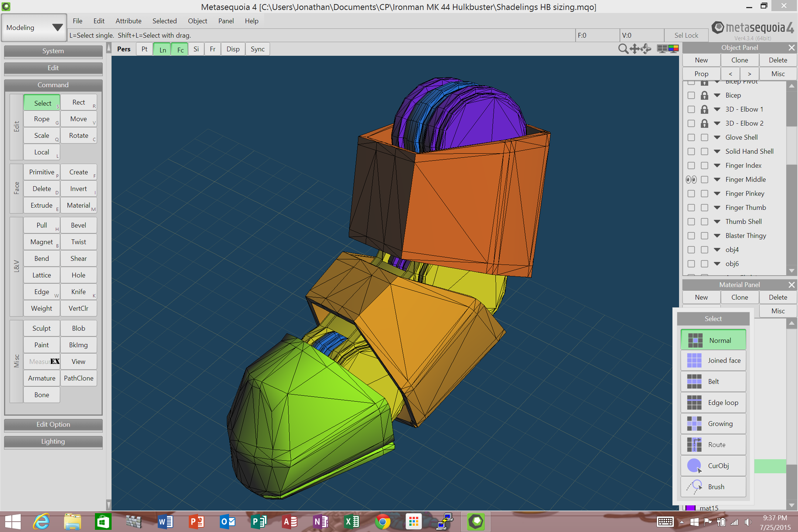Choose the Growing selection mode
The image size is (798, 532).
coord(713,424)
